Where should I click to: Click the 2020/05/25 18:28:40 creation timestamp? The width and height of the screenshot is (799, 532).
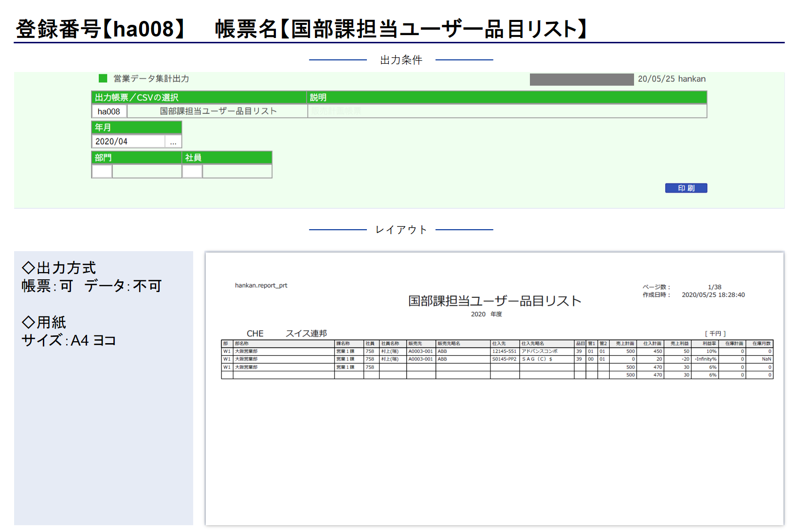[713, 295]
